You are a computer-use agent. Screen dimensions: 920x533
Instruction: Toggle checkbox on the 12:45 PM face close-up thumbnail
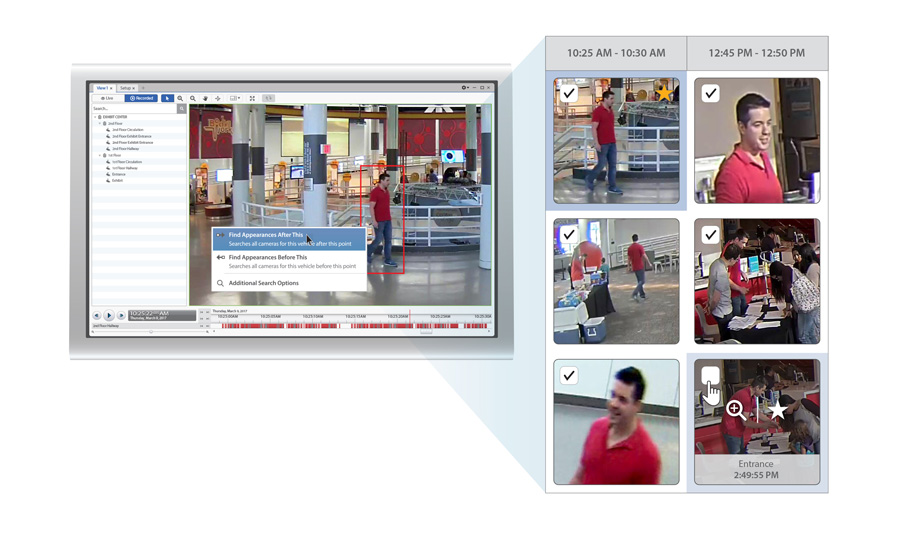click(710, 94)
